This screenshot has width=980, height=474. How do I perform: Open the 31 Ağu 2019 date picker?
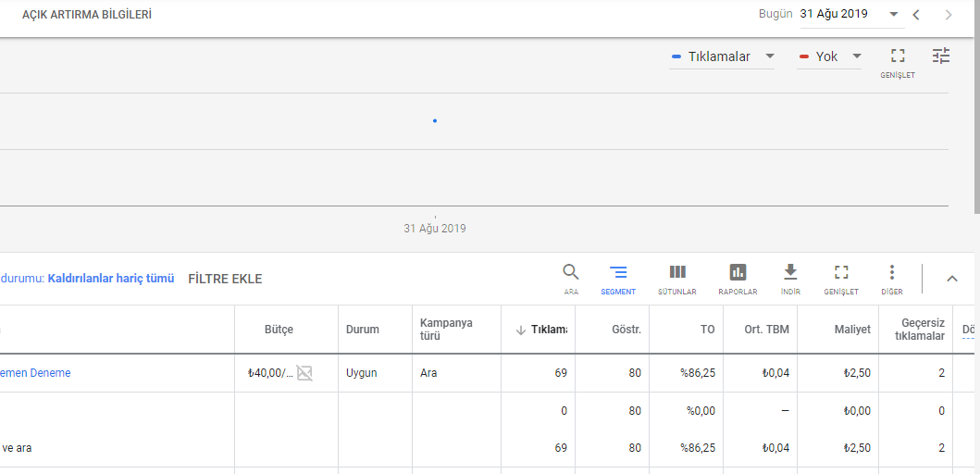coord(850,14)
